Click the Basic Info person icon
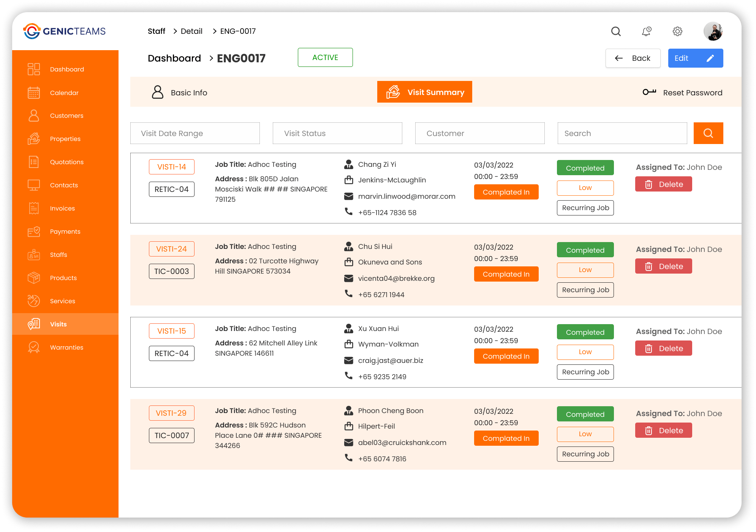 click(x=158, y=92)
